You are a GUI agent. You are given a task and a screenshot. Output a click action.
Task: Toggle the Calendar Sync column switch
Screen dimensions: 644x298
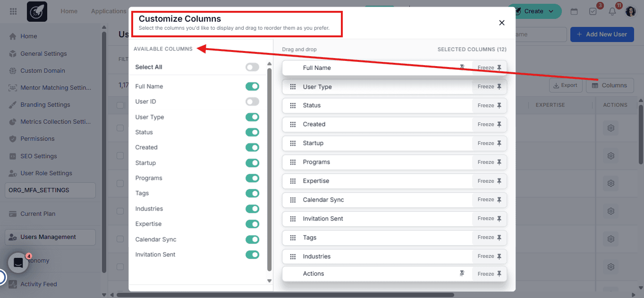(252, 239)
